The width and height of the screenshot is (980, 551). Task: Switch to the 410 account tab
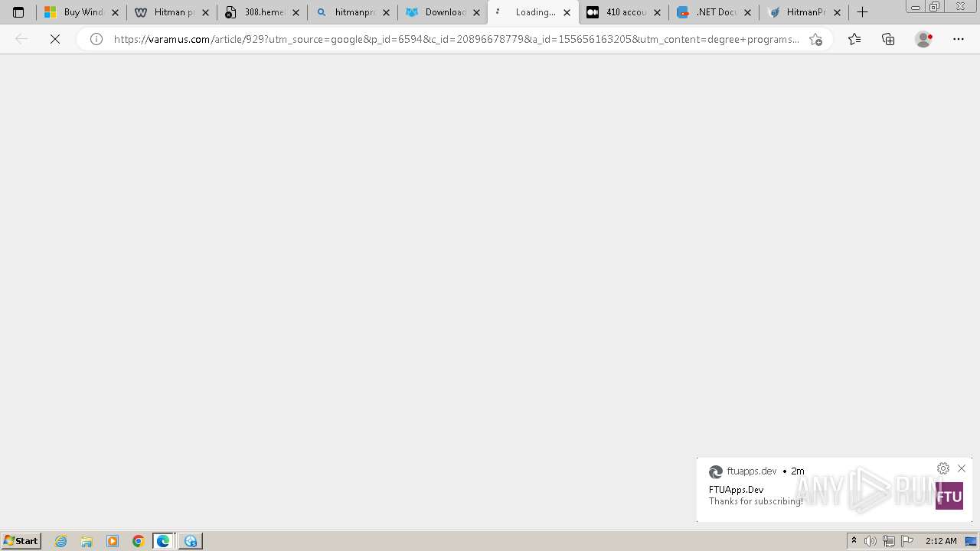tap(623, 12)
